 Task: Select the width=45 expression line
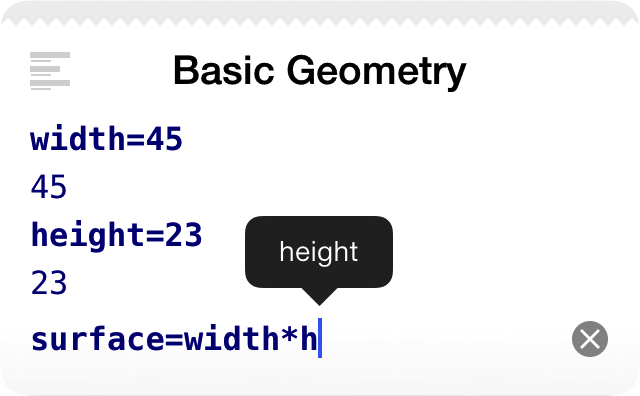coord(107,139)
